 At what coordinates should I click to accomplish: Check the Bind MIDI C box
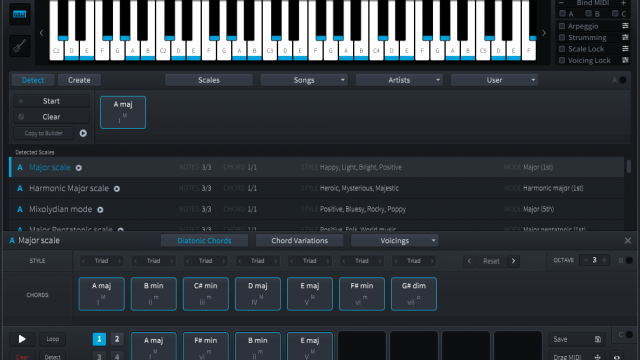[615, 14]
